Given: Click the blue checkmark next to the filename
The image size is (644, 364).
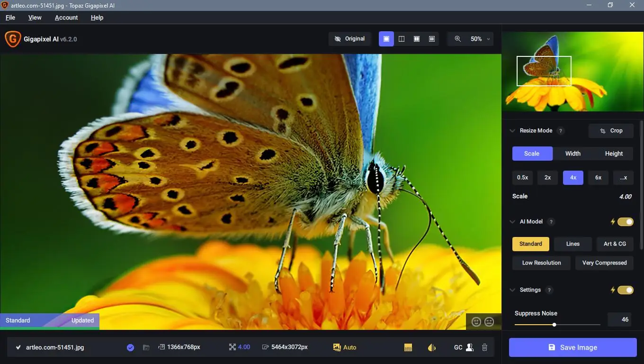Looking at the screenshot, I should (x=130, y=347).
